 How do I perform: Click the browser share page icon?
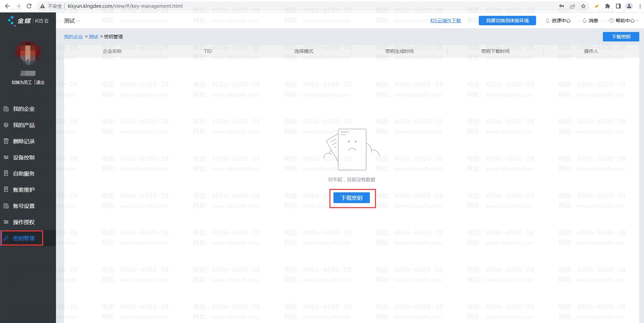pyautogui.click(x=573, y=6)
